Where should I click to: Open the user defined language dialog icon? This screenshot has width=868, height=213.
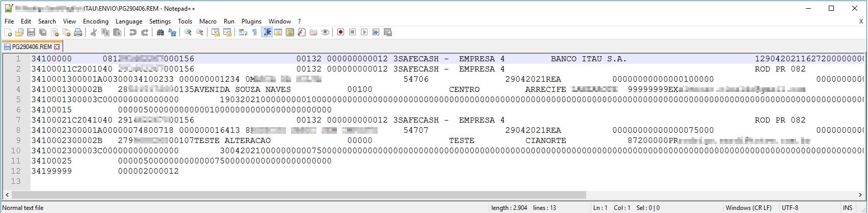tap(278, 32)
